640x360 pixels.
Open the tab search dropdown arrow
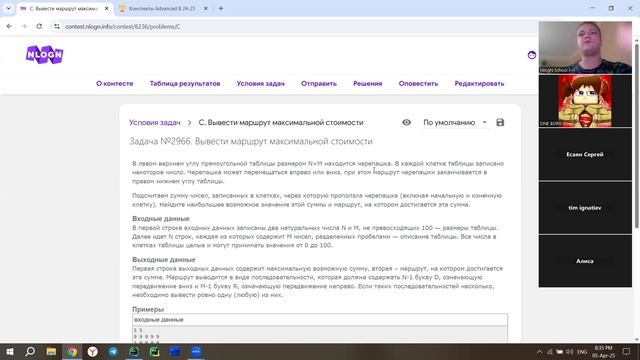tap(8, 8)
